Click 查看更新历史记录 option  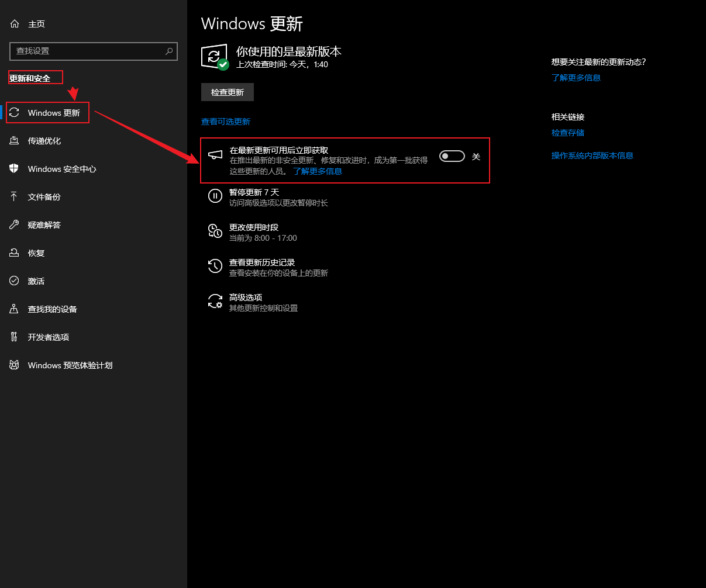click(x=268, y=268)
